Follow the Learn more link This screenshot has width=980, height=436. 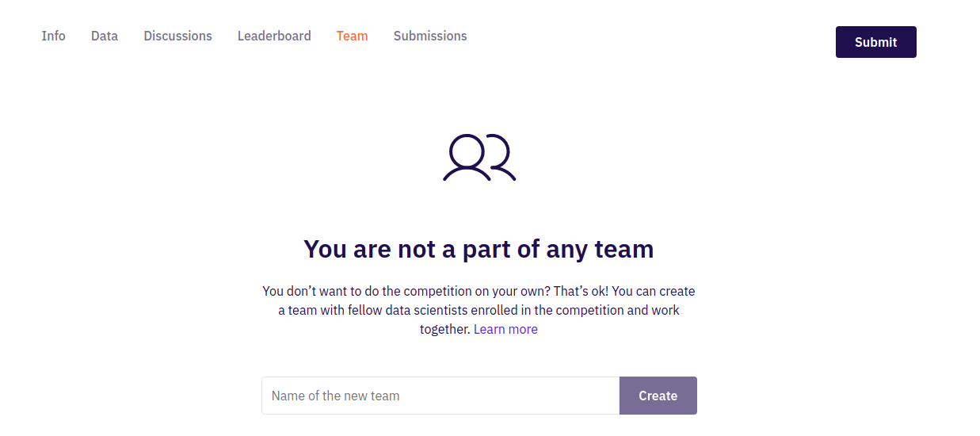point(505,329)
